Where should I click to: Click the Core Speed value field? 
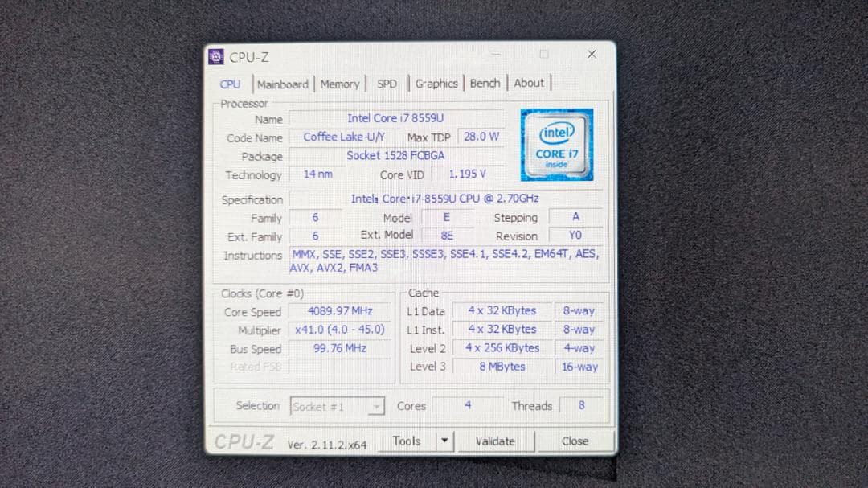[x=339, y=311]
